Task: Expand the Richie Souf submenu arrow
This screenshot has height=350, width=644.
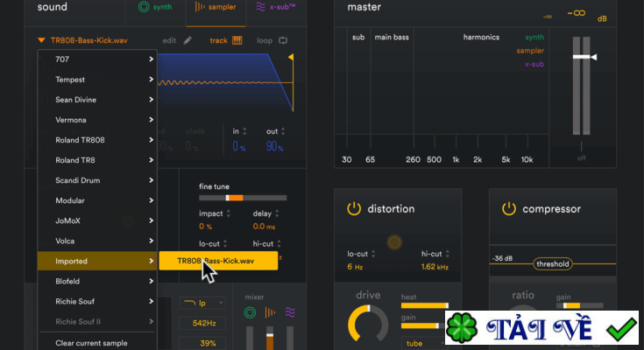Action: pyautogui.click(x=151, y=301)
